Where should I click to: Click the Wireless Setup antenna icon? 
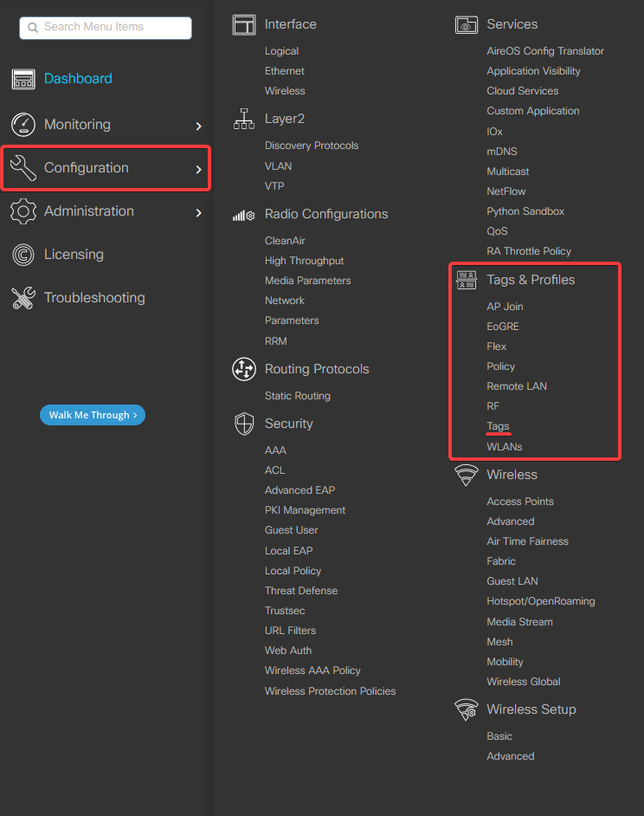pos(466,709)
